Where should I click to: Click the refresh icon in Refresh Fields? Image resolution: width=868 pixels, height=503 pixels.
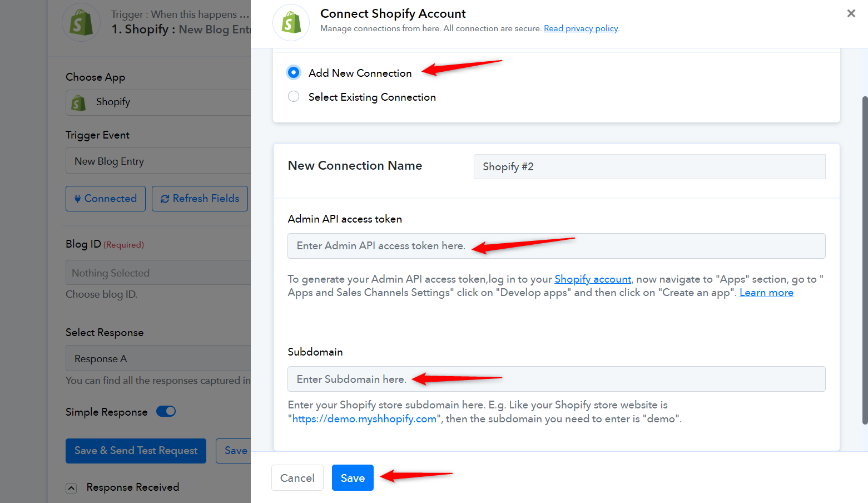coord(165,199)
